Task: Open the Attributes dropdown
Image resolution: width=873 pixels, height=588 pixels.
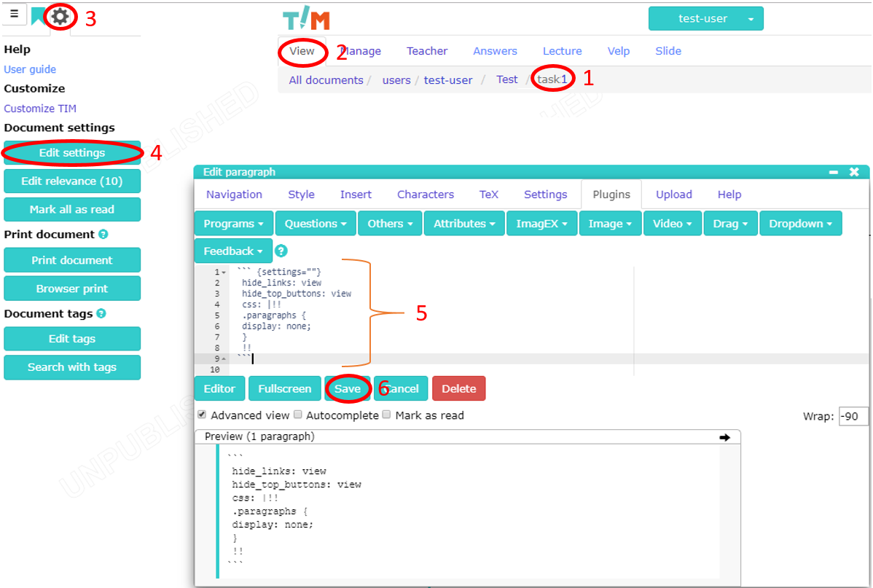Action: coord(464,223)
